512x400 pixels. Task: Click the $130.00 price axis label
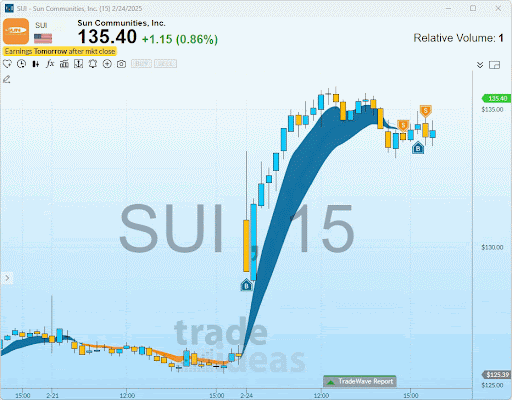tap(492, 247)
